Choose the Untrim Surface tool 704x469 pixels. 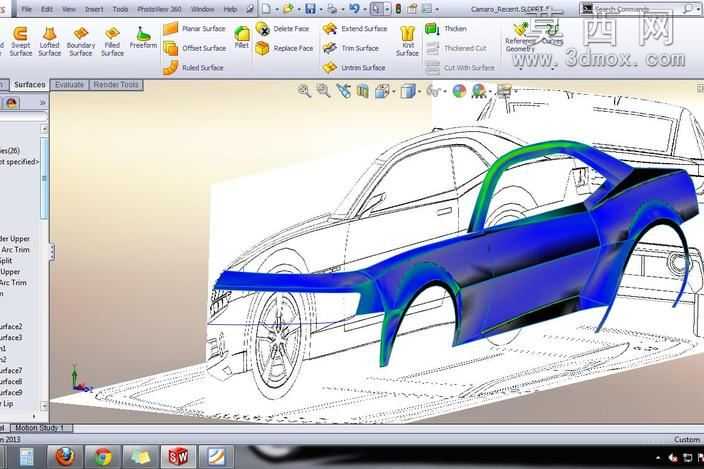[354, 68]
